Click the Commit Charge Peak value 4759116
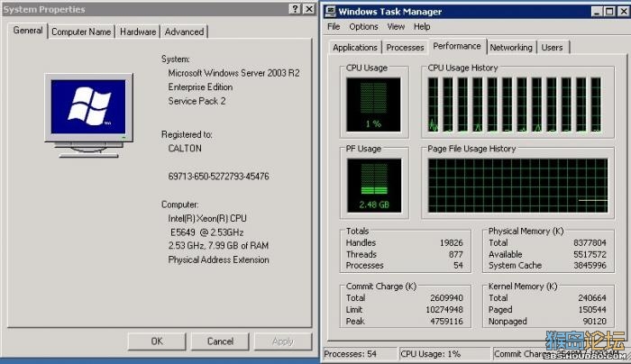The image size is (631, 364). coord(446,322)
